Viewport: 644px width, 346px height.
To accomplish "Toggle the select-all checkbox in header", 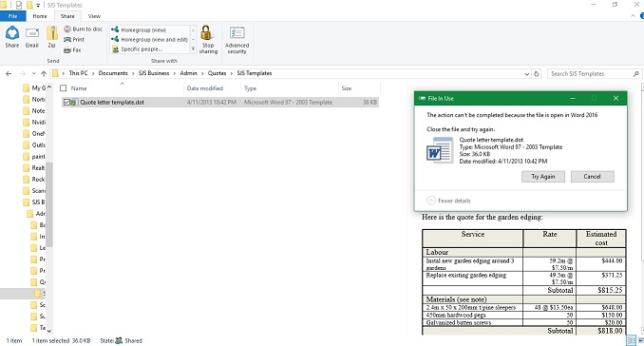I will coord(64,88).
